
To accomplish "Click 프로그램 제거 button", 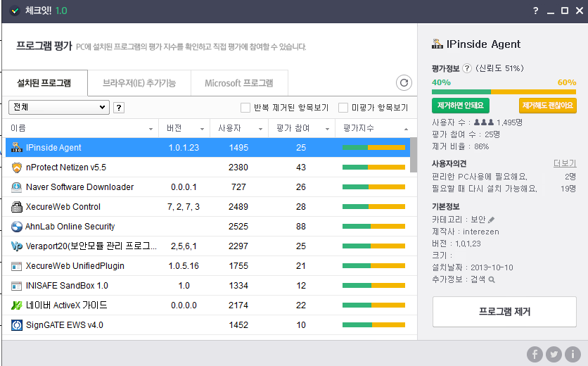I will click(x=504, y=312).
